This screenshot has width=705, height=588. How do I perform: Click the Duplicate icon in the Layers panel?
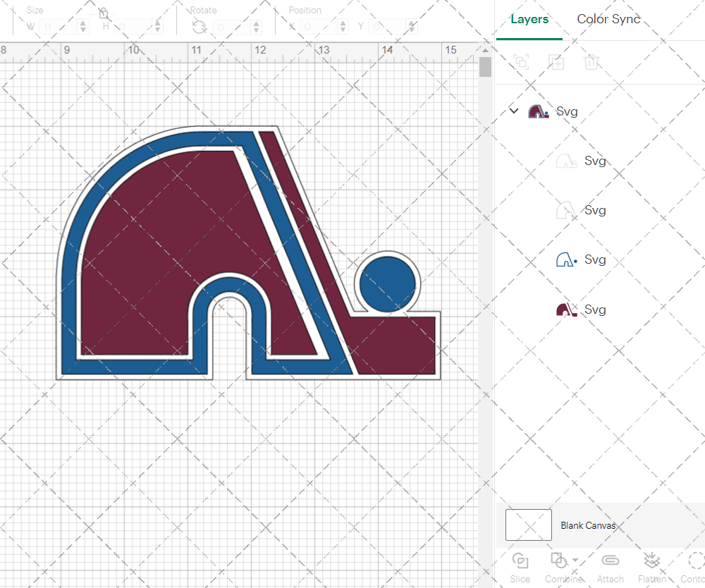(556, 61)
